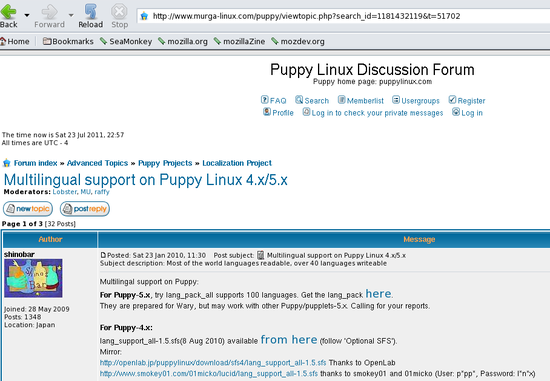Click the Forum index home icon
550x381 pixels.
pyautogui.click(x=7, y=163)
